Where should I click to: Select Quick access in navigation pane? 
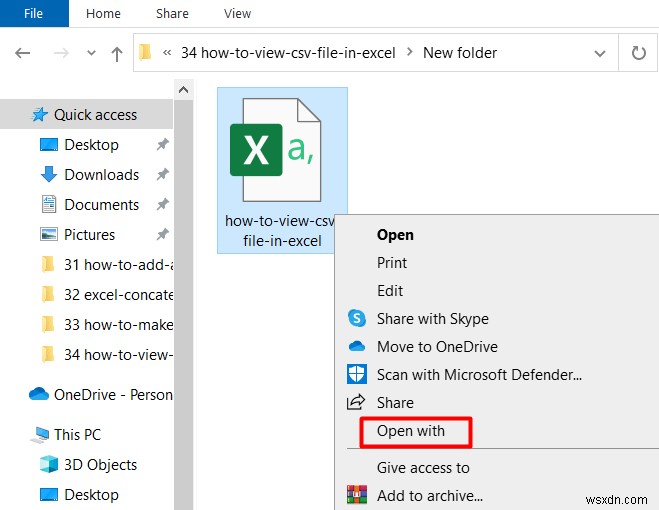86,114
